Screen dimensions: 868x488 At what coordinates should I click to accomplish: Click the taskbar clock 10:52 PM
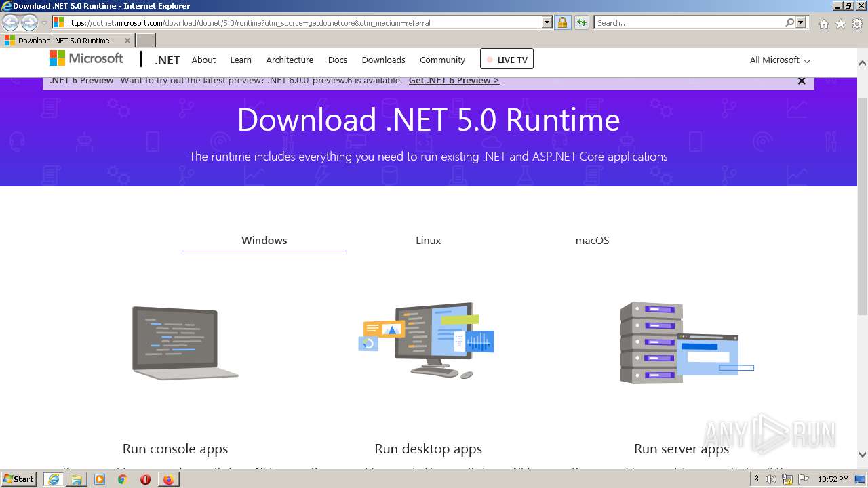tap(833, 479)
